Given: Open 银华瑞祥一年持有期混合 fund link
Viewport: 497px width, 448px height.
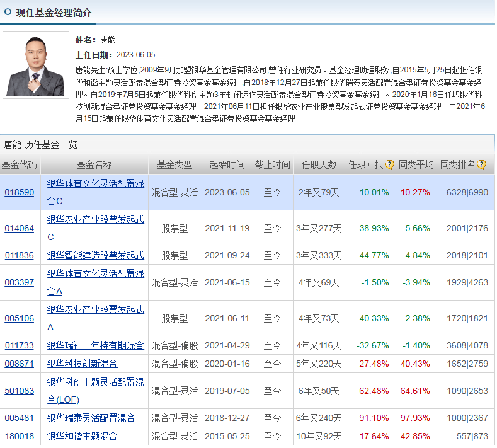Looking at the screenshot, I should click(x=95, y=345).
